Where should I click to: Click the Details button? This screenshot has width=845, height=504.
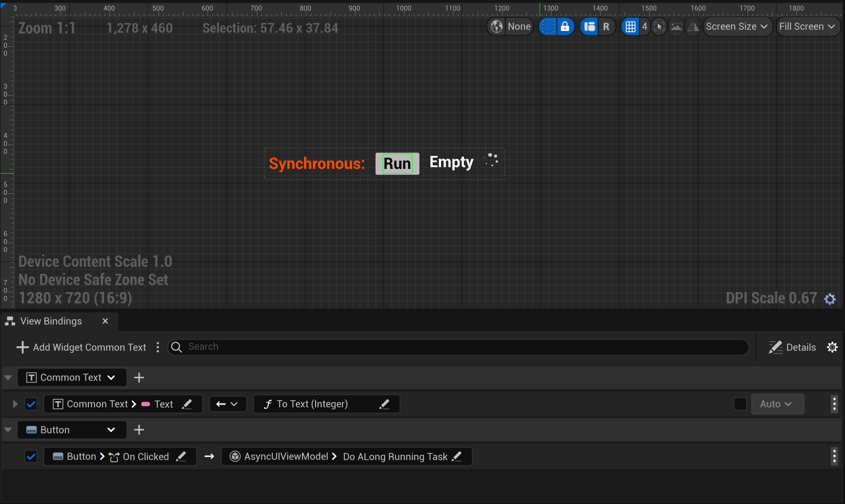(x=792, y=347)
